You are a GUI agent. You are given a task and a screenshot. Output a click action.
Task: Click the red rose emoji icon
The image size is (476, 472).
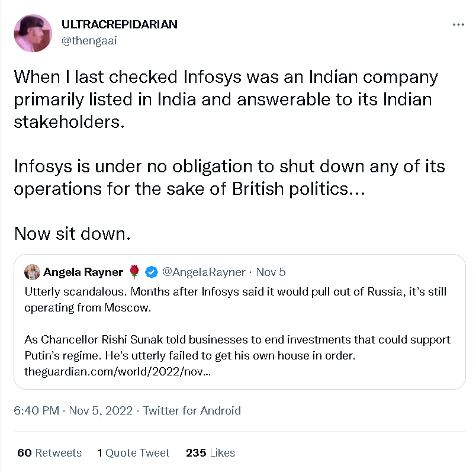[x=134, y=272]
